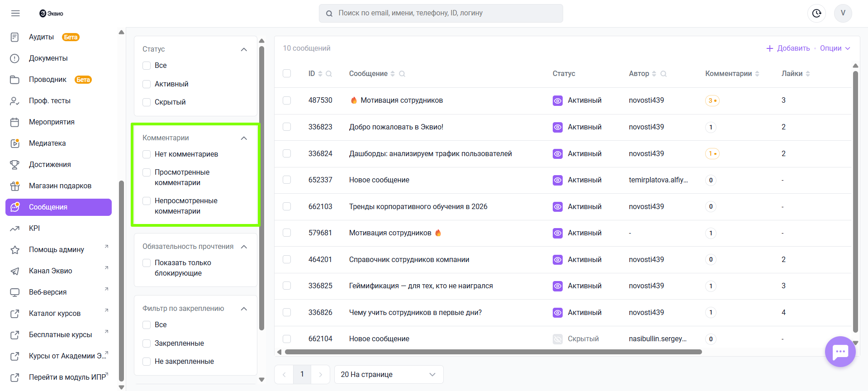Viewport: 868px width, 391px height.
Task: Click the Мероприятия calendar icon
Action: click(x=15, y=122)
